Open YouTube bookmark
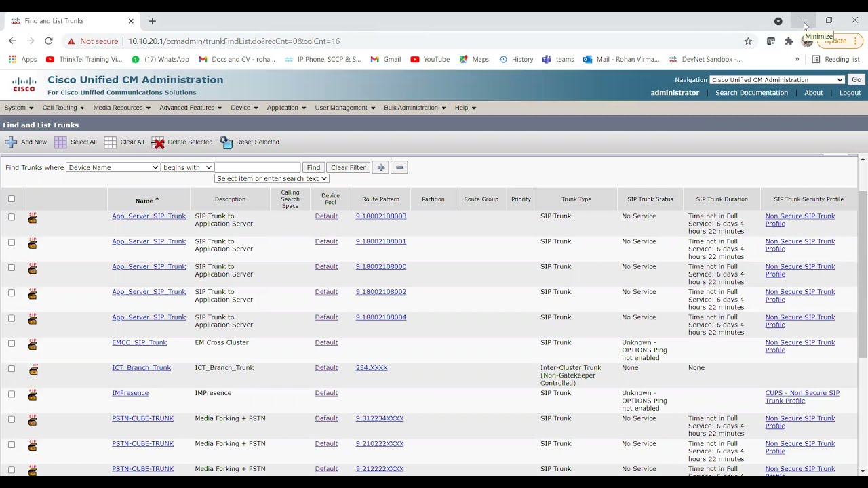Screen dimensions: 868x488 coord(429,59)
